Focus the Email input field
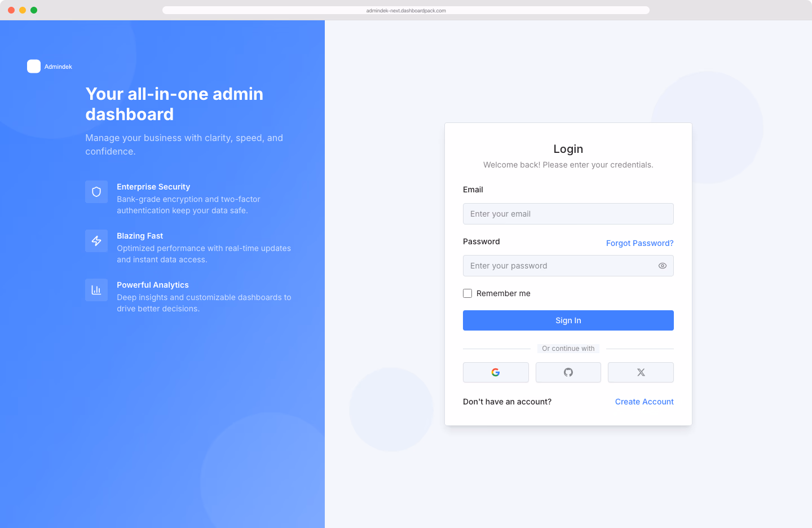The height and width of the screenshot is (528, 812). [x=568, y=214]
